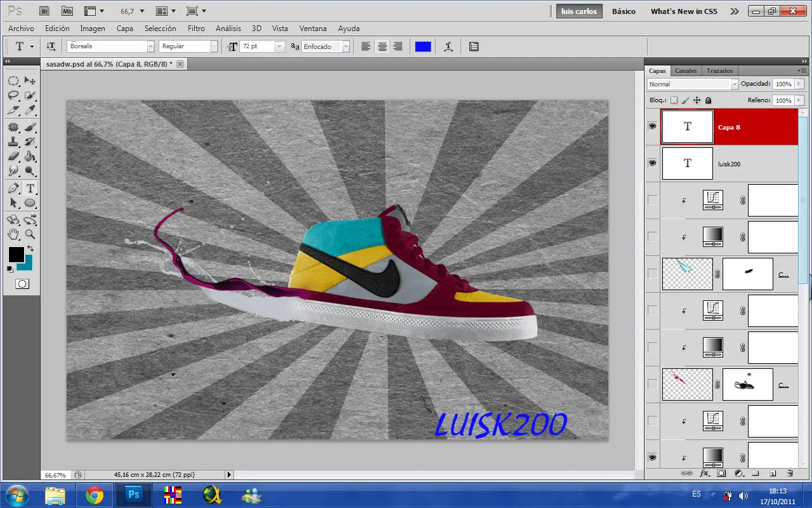This screenshot has height=508, width=812.
Task: Open the Ventana menu
Action: [x=313, y=29]
